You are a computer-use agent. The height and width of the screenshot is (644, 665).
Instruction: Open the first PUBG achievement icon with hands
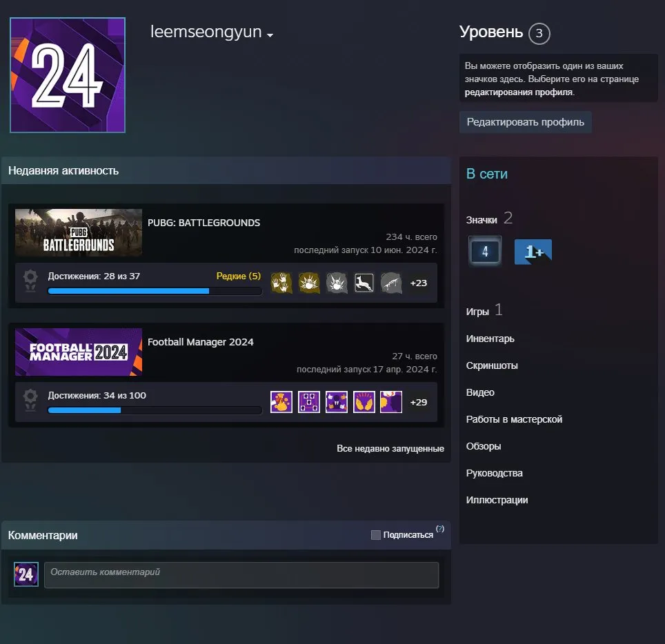281,283
